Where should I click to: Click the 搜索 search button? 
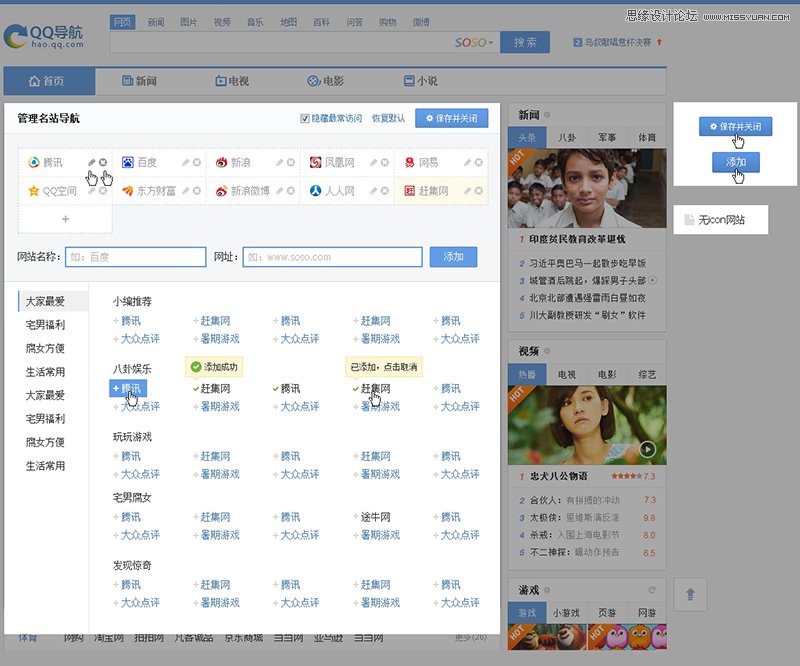(525, 42)
